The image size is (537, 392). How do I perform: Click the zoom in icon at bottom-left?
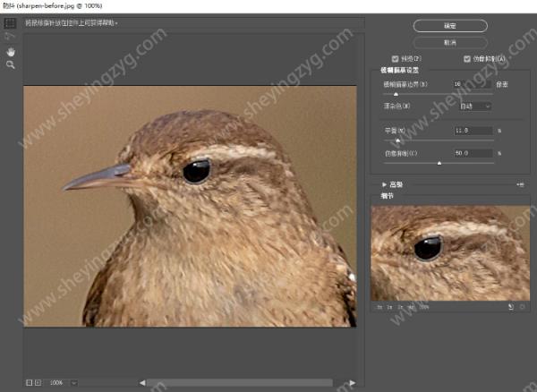38,382
